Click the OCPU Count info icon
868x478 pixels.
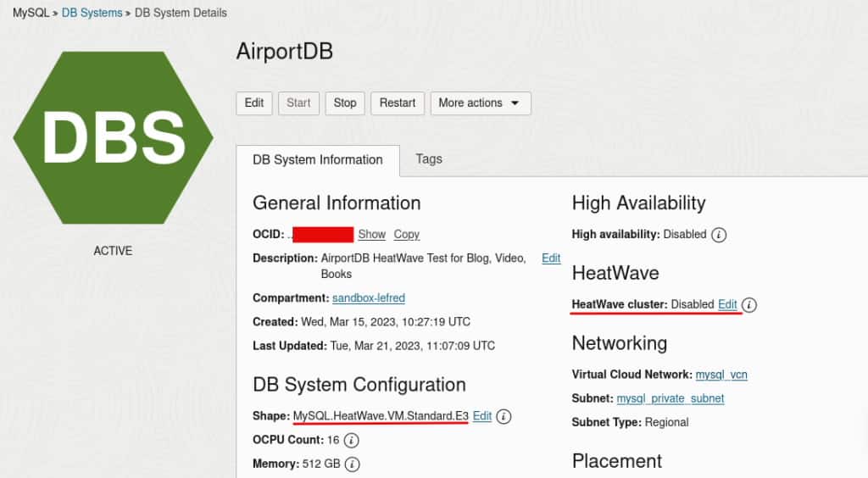coord(352,441)
